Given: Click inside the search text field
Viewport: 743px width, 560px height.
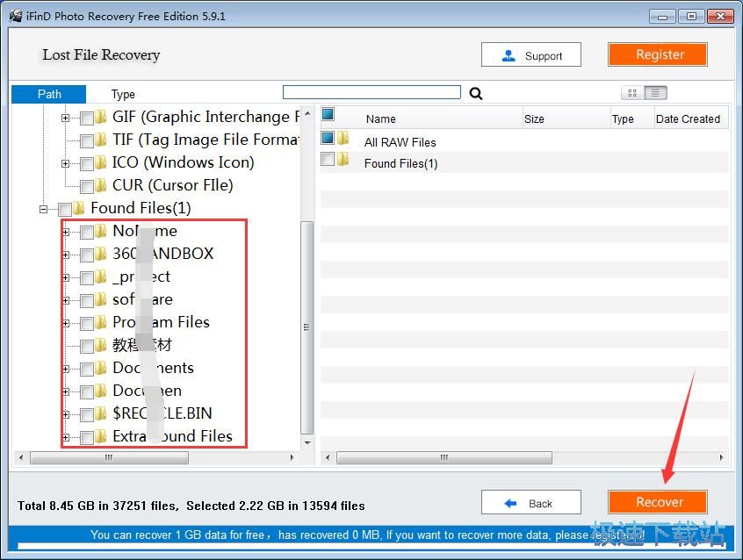Looking at the screenshot, I should pos(371,92).
